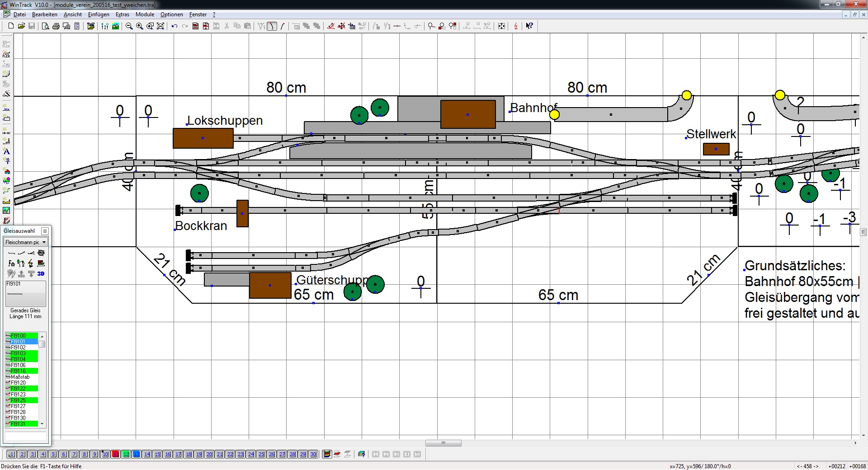Open the Fleischmann track library dropdown
The image size is (868, 470).
[26, 242]
